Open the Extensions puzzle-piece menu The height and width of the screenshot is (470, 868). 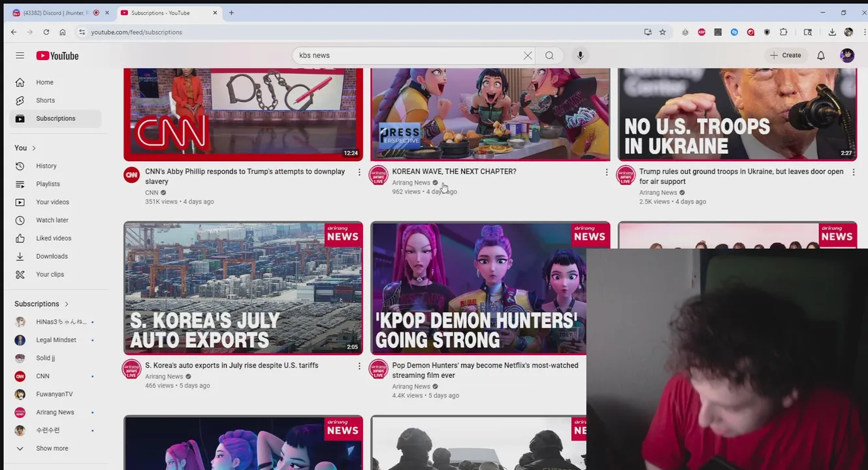(x=783, y=32)
